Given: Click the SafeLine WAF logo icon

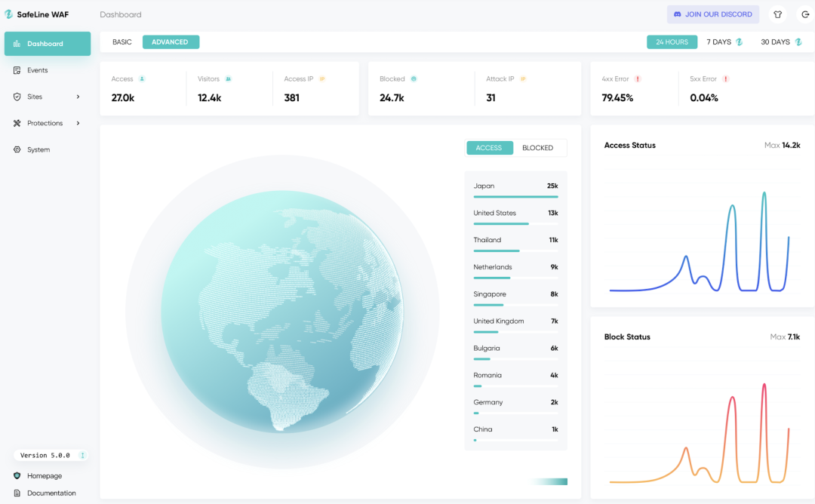Looking at the screenshot, I should [x=9, y=14].
